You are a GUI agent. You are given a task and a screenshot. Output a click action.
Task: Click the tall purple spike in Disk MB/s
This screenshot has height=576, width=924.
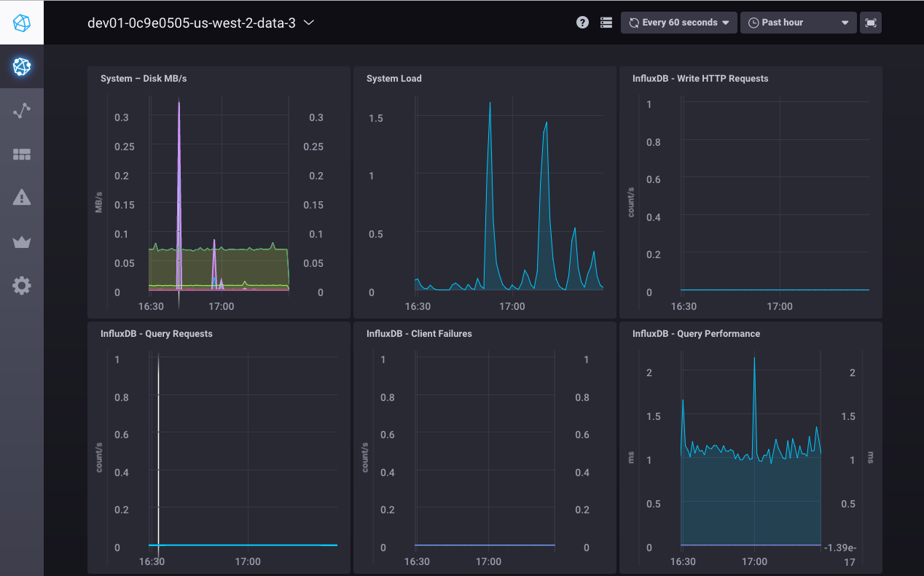[179, 182]
